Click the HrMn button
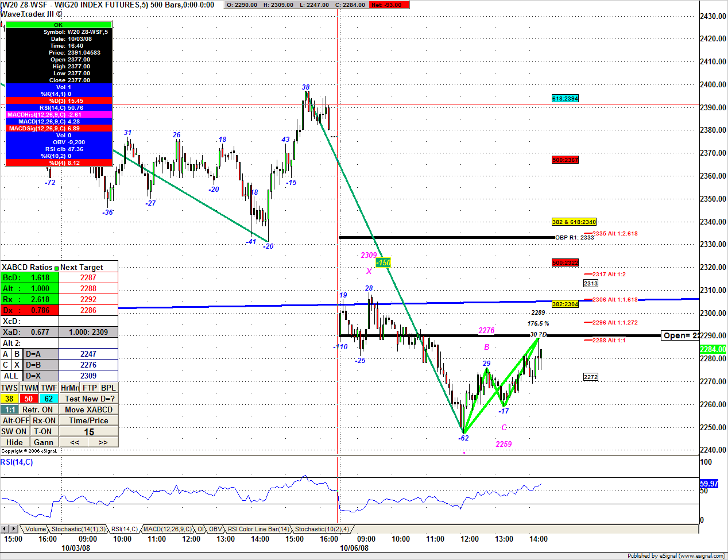728x560 pixels. 69,388
